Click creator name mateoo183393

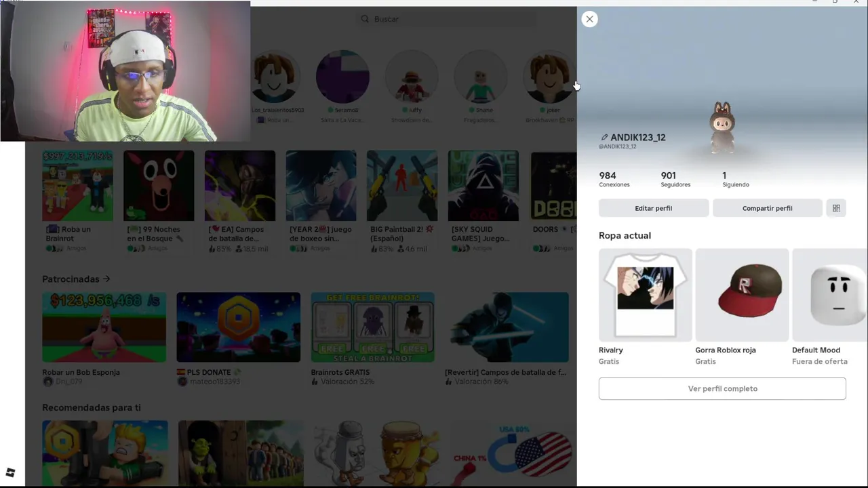[214, 382]
